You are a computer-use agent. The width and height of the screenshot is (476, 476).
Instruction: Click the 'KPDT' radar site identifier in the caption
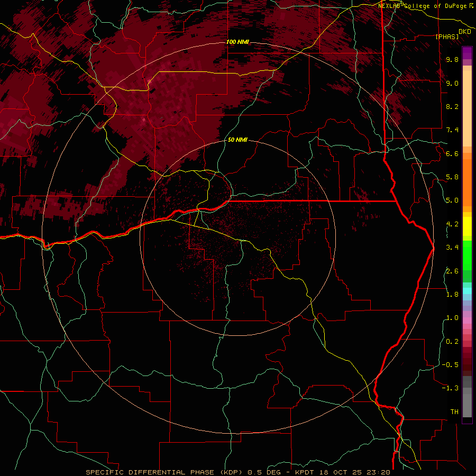coord(304,472)
